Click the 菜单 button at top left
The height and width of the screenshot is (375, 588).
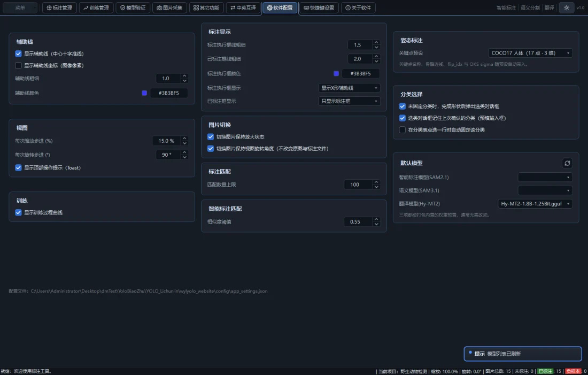point(20,7)
